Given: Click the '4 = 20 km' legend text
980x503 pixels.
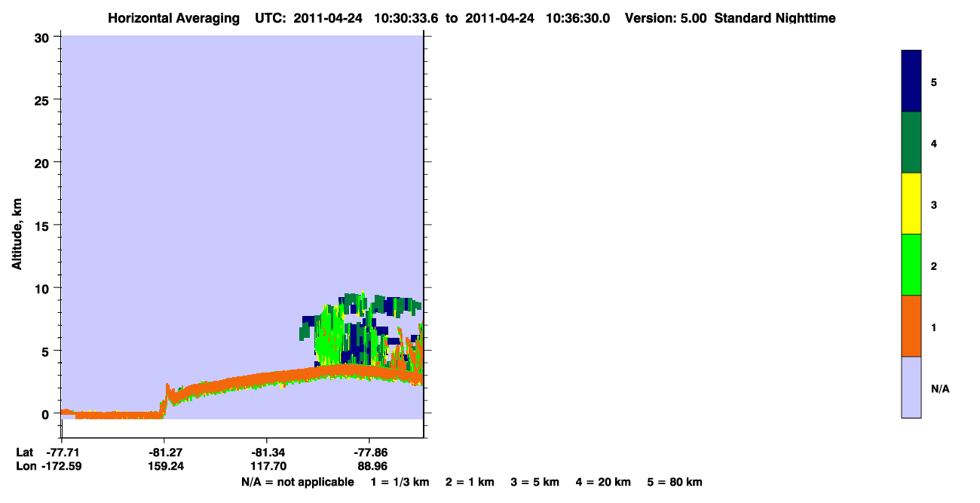Looking at the screenshot, I should click(x=603, y=482).
